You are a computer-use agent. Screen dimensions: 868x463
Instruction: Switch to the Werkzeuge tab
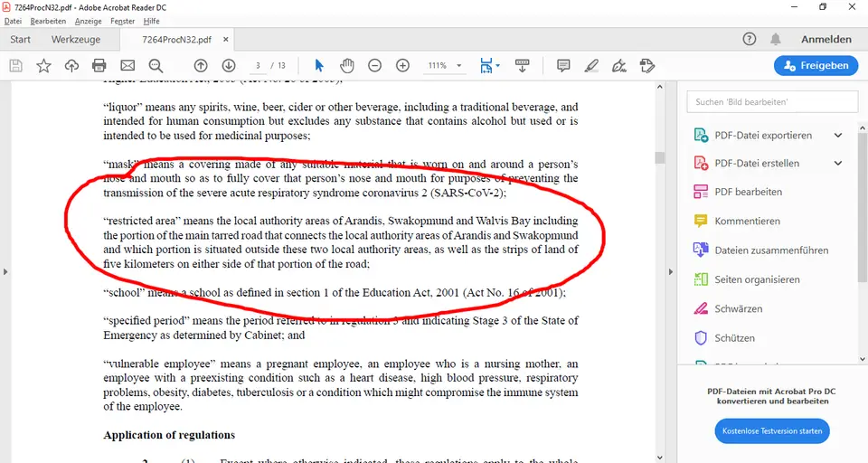point(76,39)
